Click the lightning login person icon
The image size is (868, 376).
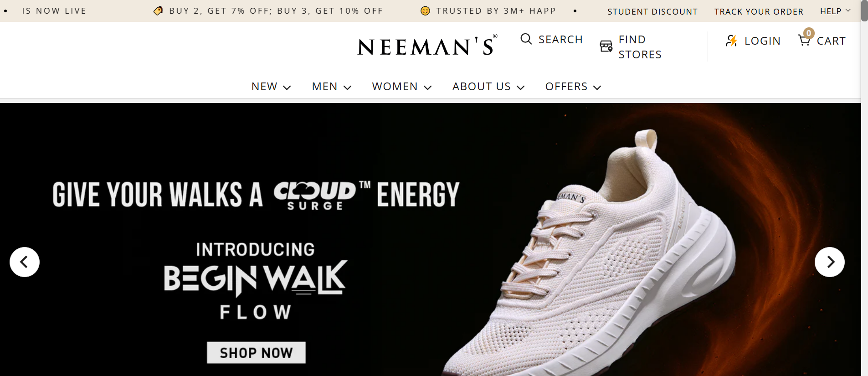[731, 41]
